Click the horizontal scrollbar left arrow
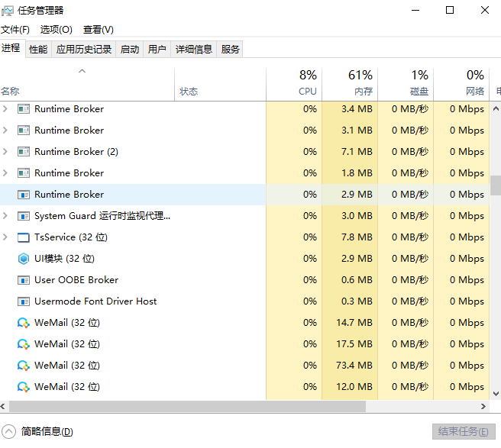This screenshot has height=448, width=501. [3, 407]
